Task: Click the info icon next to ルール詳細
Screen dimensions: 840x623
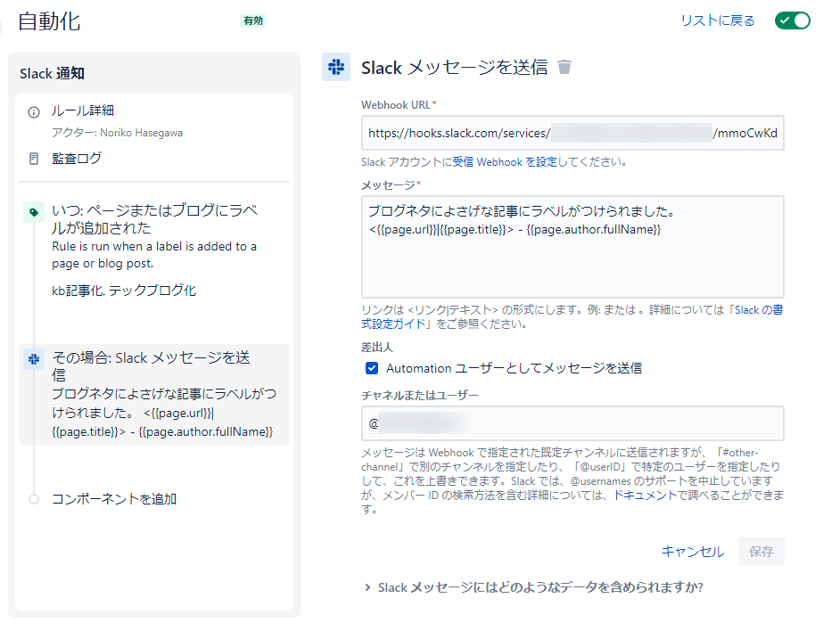Action: point(34,112)
